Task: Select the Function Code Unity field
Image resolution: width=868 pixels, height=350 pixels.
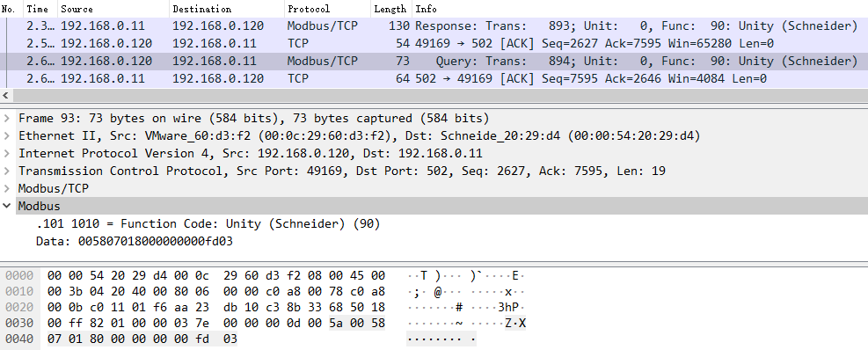Action: pyautogui.click(x=208, y=223)
